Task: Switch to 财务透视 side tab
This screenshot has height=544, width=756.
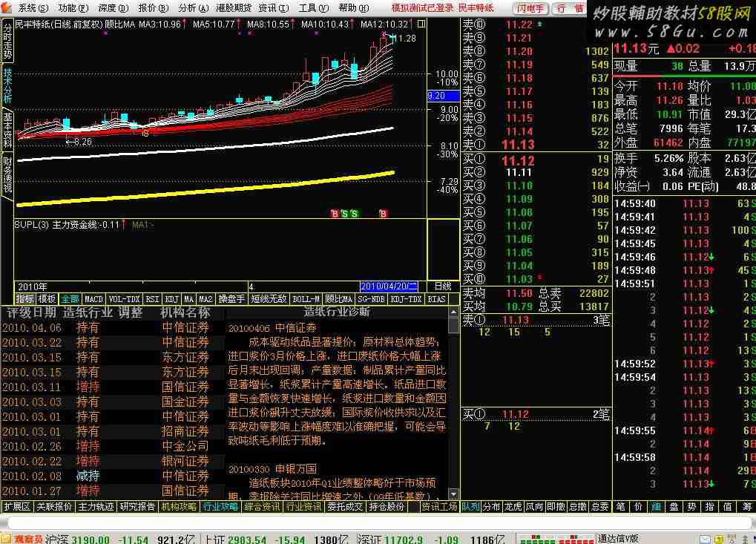Action: pyautogui.click(x=7, y=174)
